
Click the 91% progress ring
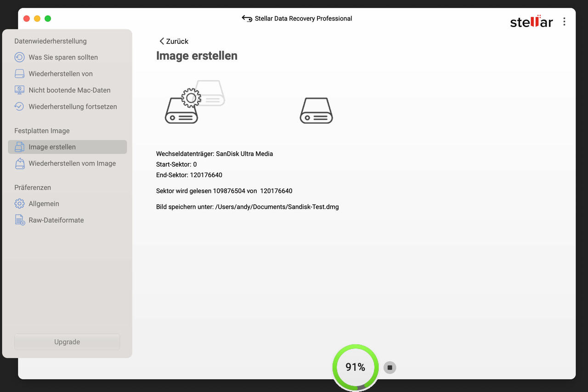pyautogui.click(x=355, y=367)
